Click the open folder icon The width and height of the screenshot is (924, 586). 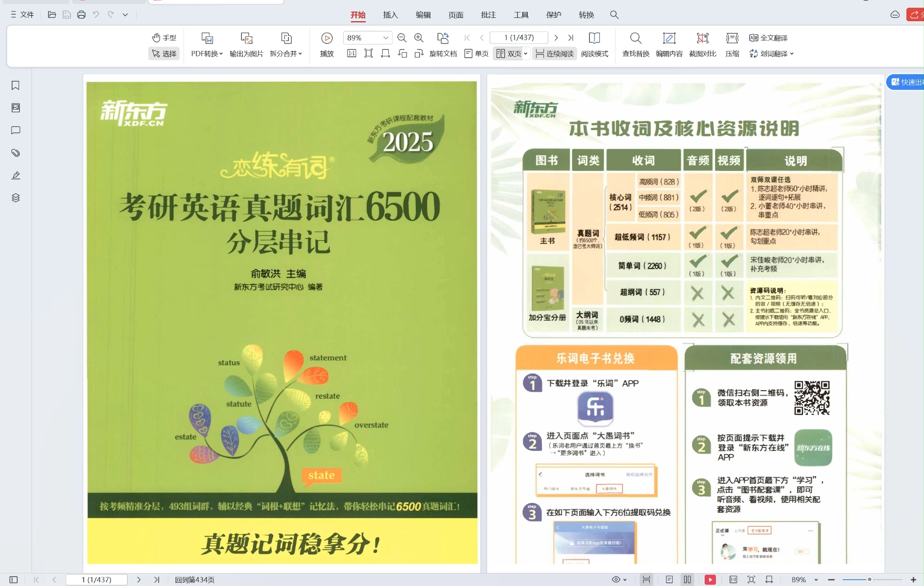(52, 15)
